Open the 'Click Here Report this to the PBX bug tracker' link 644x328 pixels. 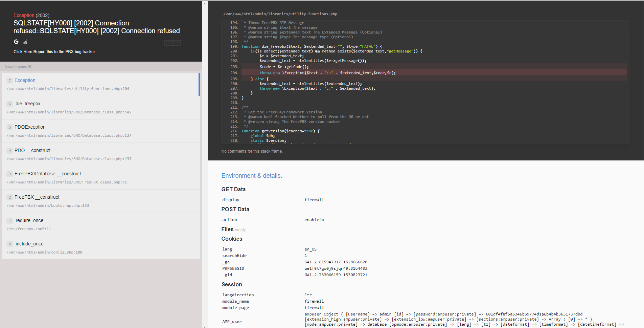tap(54, 52)
